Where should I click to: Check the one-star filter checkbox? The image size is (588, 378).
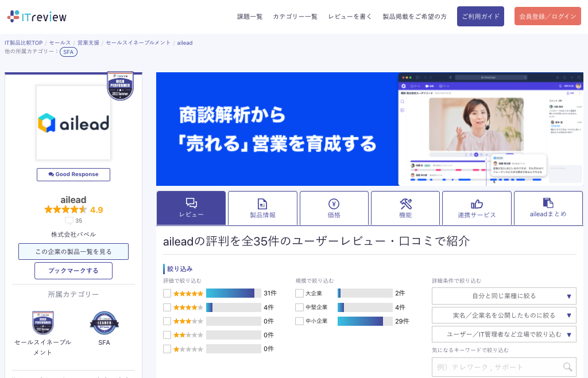coord(167,349)
